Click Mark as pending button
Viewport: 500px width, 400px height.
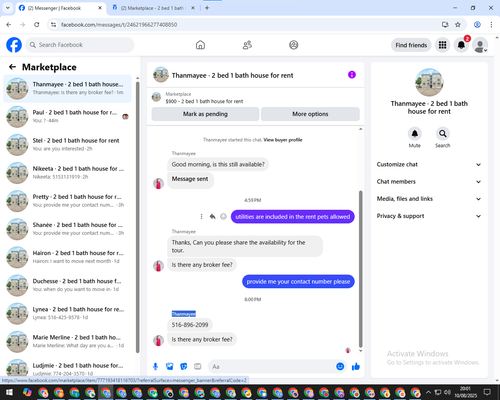click(205, 114)
